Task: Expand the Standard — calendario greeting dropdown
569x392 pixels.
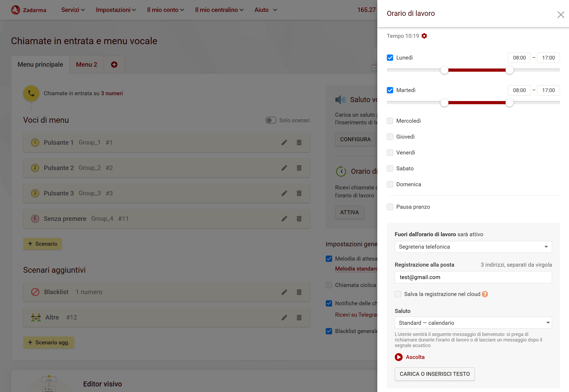Action: click(473, 323)
